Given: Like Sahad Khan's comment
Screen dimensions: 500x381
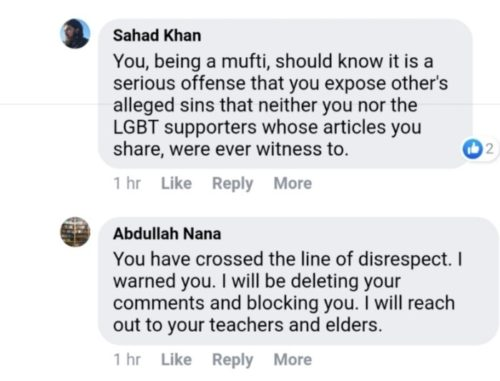Looking at the screenshot, I should (x=176, y=183).
